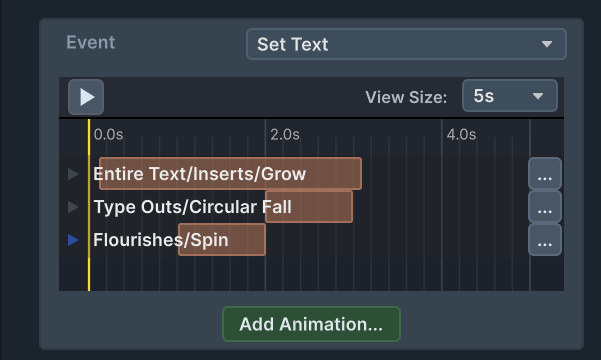601x360 pixels.
Task: Click the 2.0s mark on timeline ruler
Action: click(285, 135)
